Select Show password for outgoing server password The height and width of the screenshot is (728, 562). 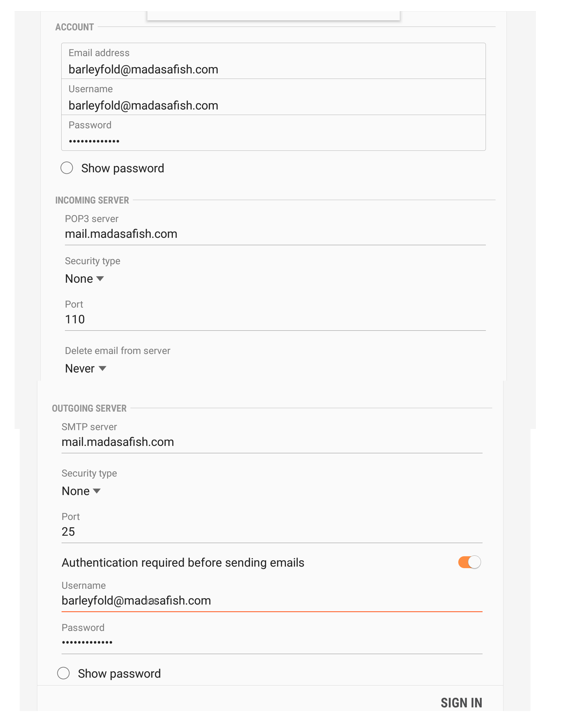[64, 673]
